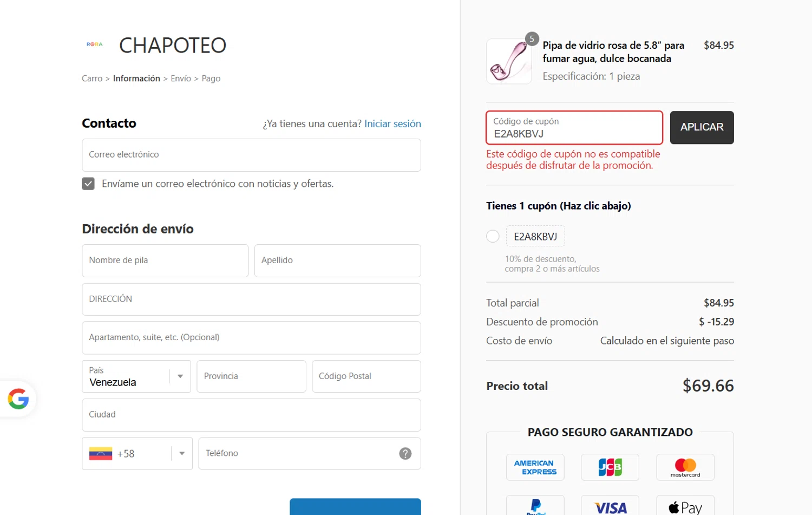Viewport: 812px width, 515px height.
Task: Click the Contacto section heading
Action: pyautogui.click(x=109, y=123)
